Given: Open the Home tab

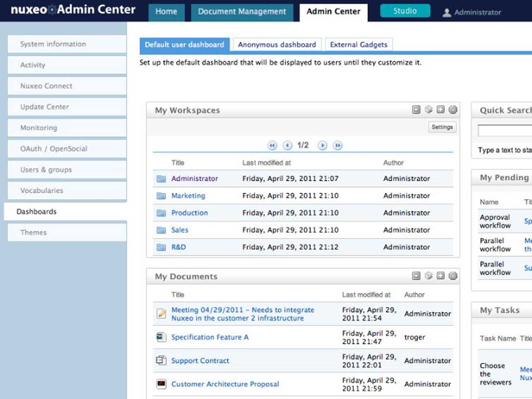Looking at the screenshot, I should click(166, 12).
